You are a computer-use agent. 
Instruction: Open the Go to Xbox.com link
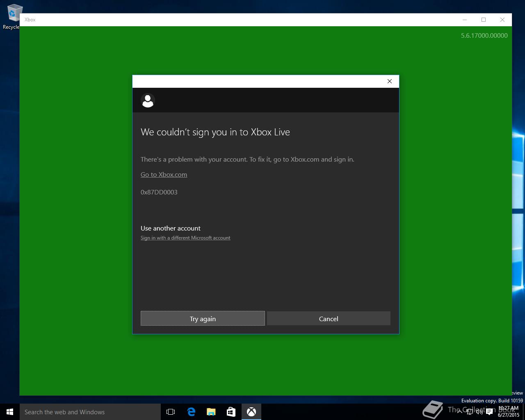point(164,174)
